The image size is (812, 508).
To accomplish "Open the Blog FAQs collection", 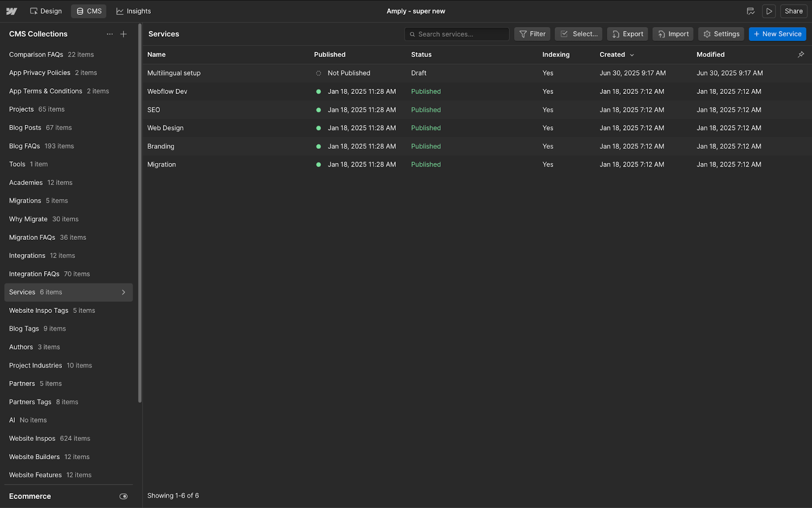I will 69,146.
